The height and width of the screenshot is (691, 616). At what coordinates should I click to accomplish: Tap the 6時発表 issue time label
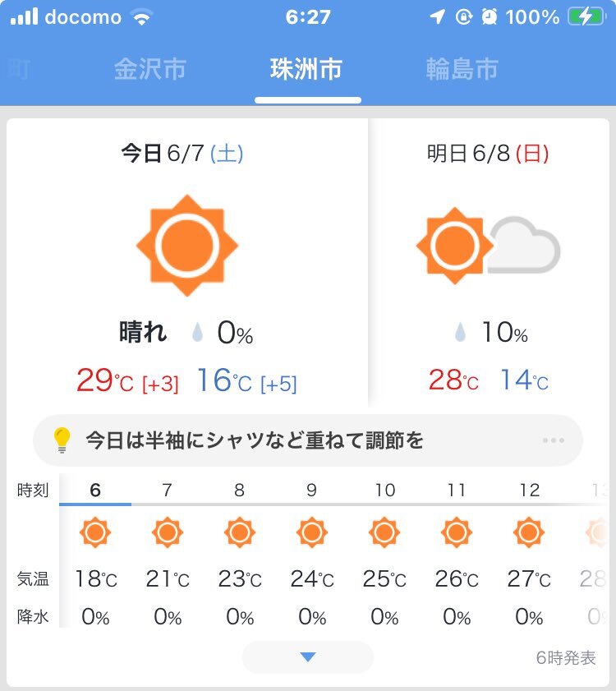(x=566, y=657)
